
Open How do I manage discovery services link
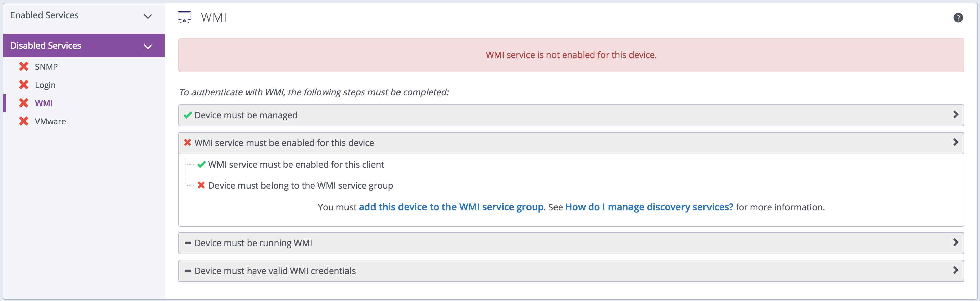[649, 207]
